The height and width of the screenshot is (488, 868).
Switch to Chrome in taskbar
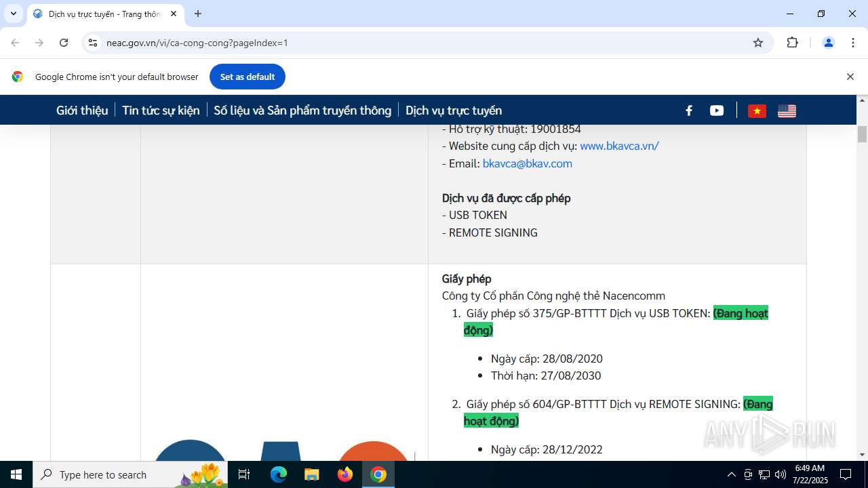point(378,474)
